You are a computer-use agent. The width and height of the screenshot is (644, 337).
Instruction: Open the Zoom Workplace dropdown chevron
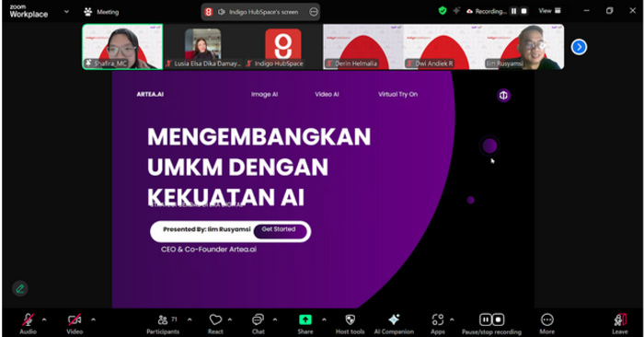(x=66, y=11)
